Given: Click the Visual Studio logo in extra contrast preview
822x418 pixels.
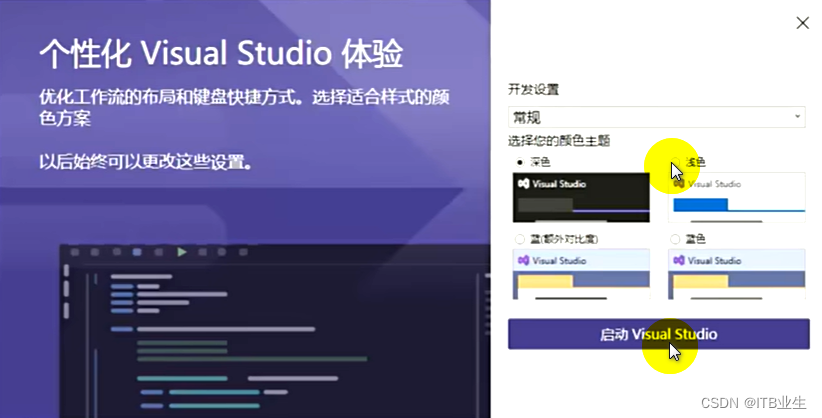Looking at the screenshot, I should point(523,260).
